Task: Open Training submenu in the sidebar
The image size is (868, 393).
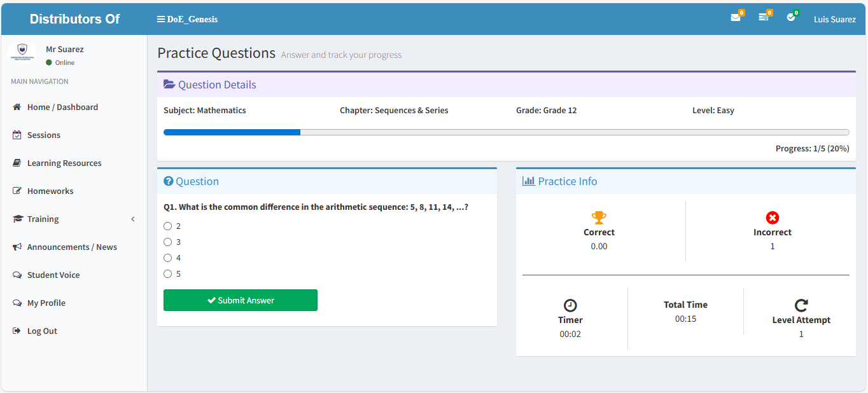Action: click(43, 219)
